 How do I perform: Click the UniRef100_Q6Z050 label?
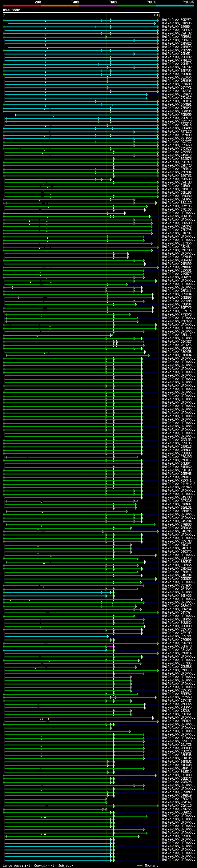pyautogui.click(x=177, y=78)
